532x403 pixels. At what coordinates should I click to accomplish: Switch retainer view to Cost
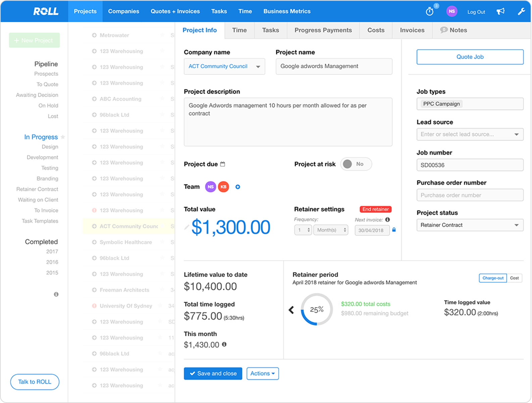[x=514, y=278]
